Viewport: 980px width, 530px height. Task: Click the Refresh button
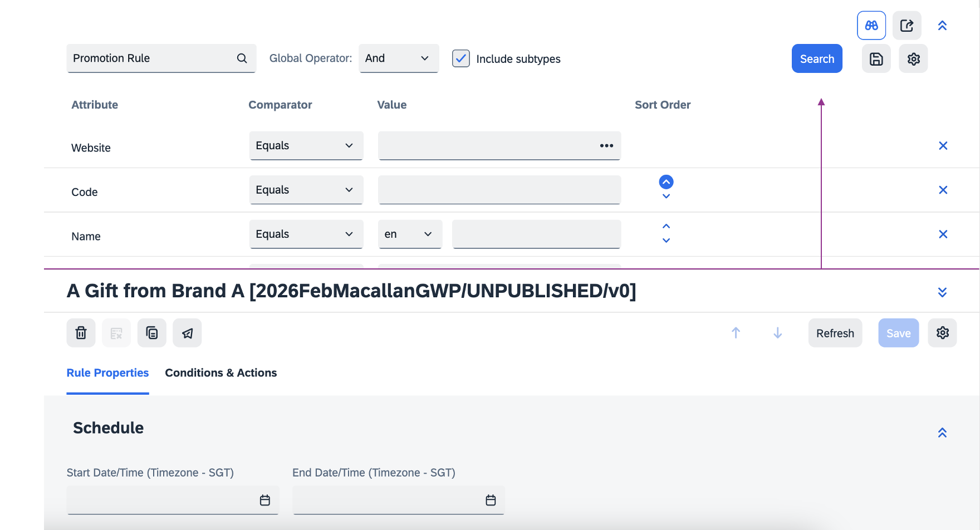pos(835,333)
